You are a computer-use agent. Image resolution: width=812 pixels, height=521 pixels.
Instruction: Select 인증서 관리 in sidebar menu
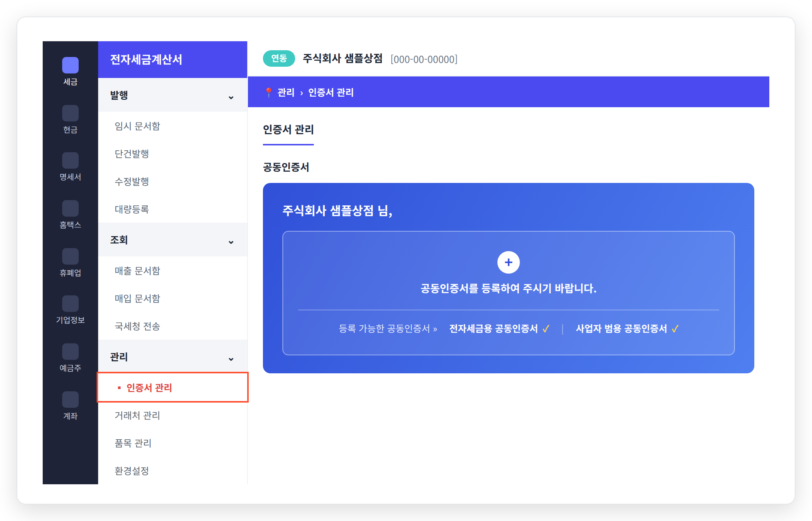click(173, 387)
